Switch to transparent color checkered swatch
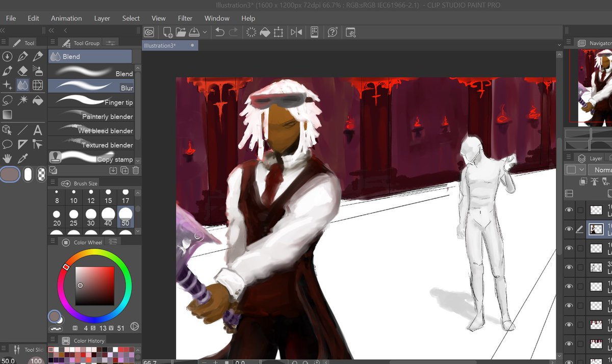Viewport: 612px width, 364px height. (x=42, y=174)
